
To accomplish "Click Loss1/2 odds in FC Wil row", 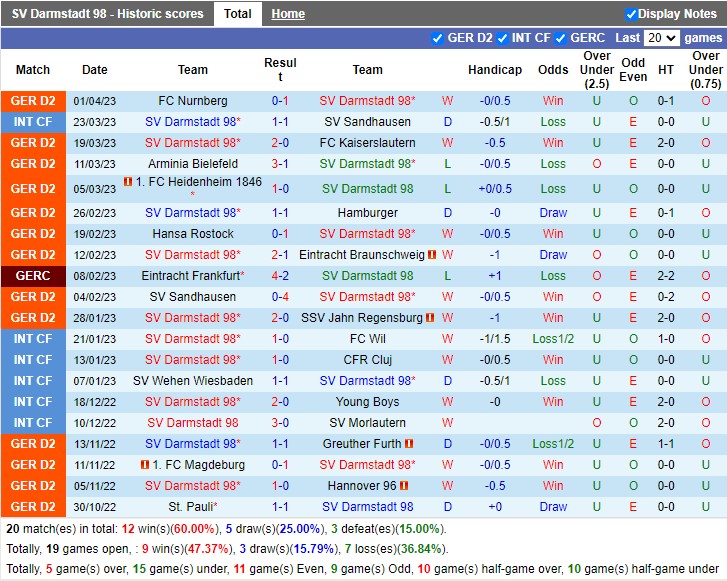I will coord(553,339).
